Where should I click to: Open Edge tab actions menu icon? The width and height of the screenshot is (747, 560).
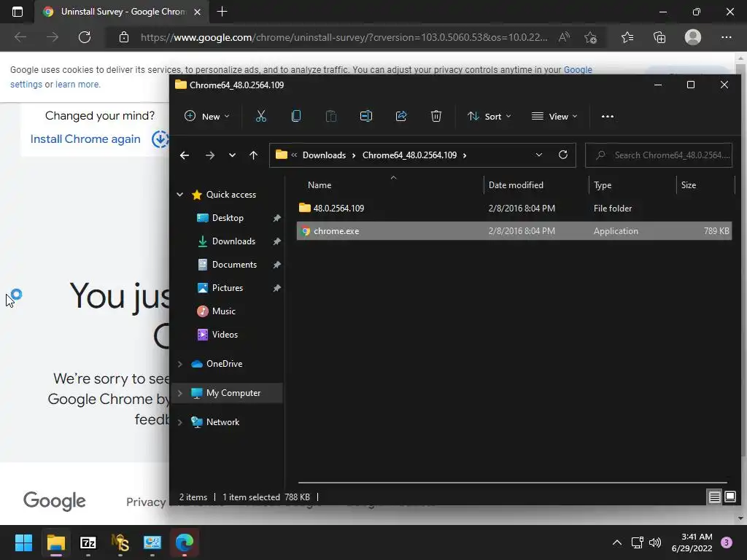18,12
